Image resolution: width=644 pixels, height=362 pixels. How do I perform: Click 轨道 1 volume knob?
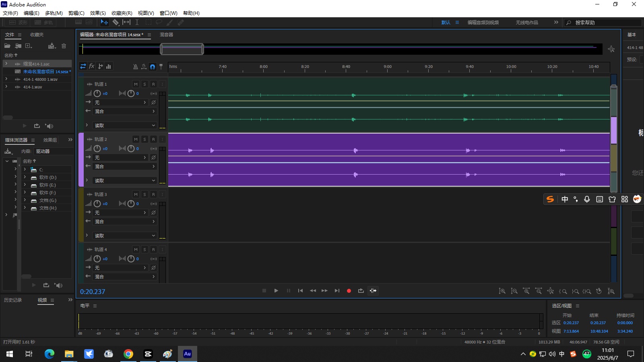97,93
